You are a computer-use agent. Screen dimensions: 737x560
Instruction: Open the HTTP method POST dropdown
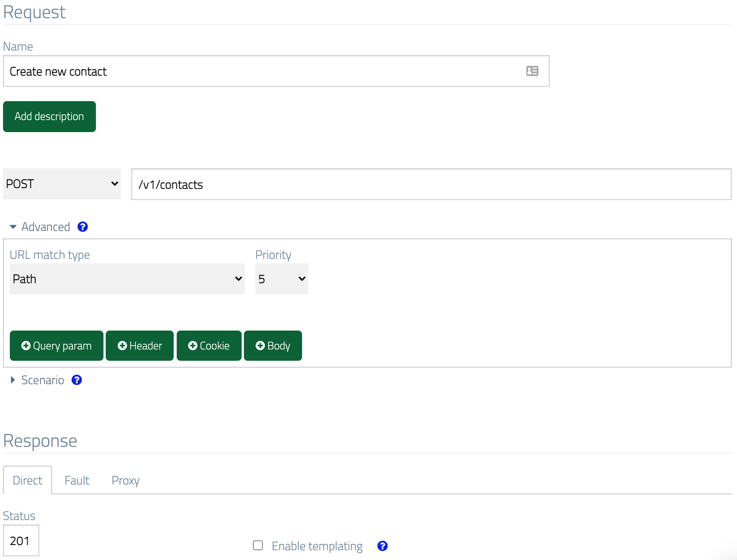point(62,184)
